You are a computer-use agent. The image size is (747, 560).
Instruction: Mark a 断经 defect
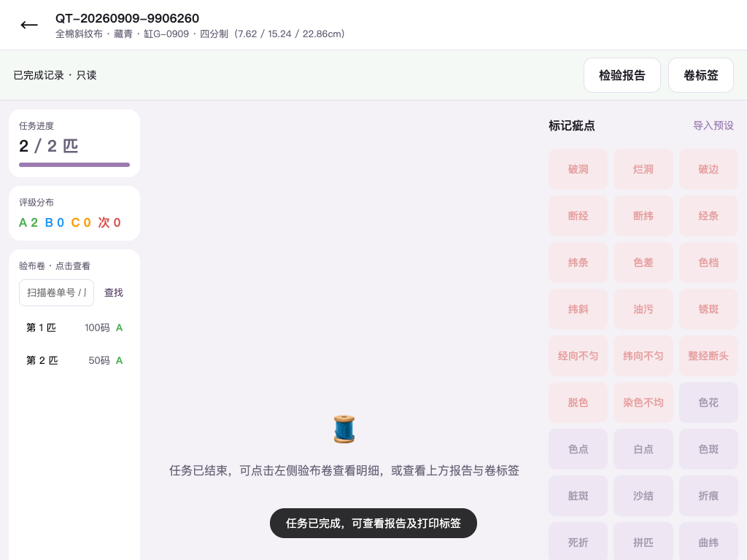click(578, 216)
